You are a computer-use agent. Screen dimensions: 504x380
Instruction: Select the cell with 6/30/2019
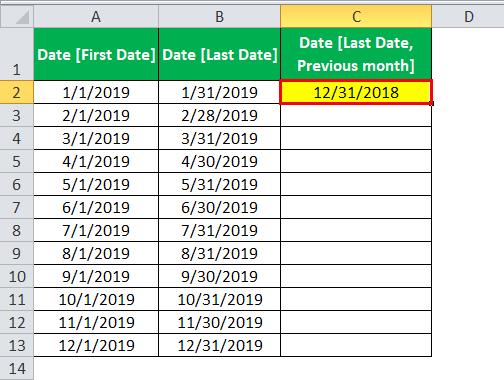click(219, 207)
